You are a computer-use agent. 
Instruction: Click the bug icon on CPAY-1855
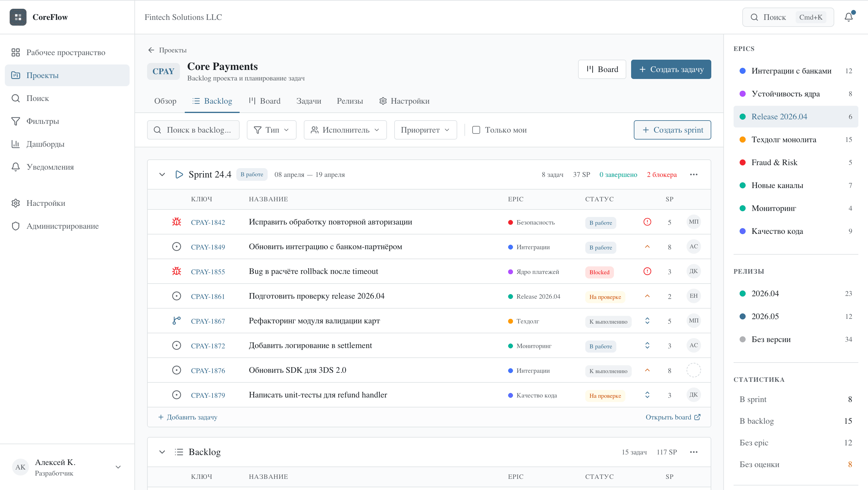click(x=177, y=271)
